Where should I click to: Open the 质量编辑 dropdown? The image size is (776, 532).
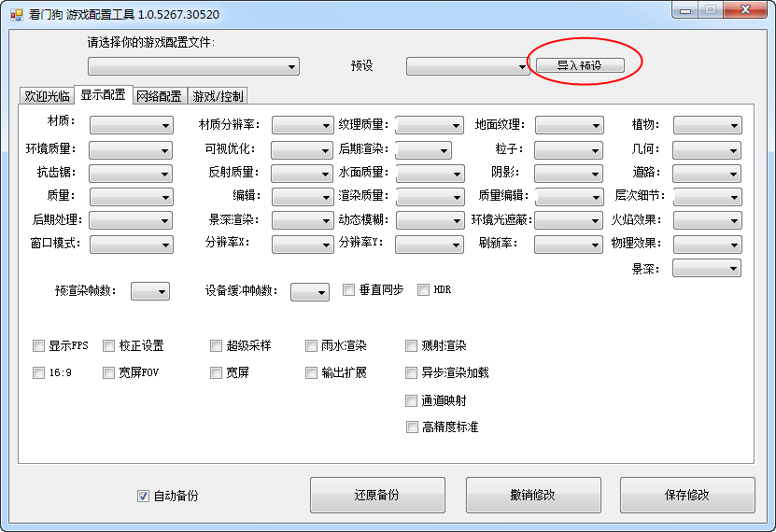click(570, 197)
